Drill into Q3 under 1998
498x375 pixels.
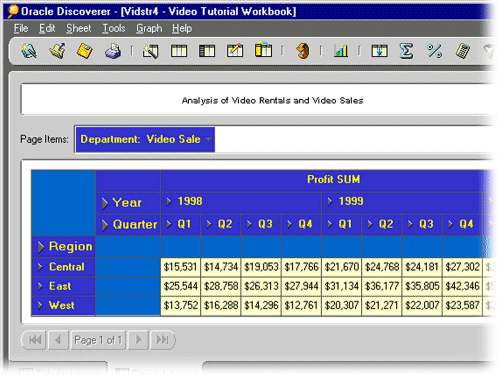249,224
